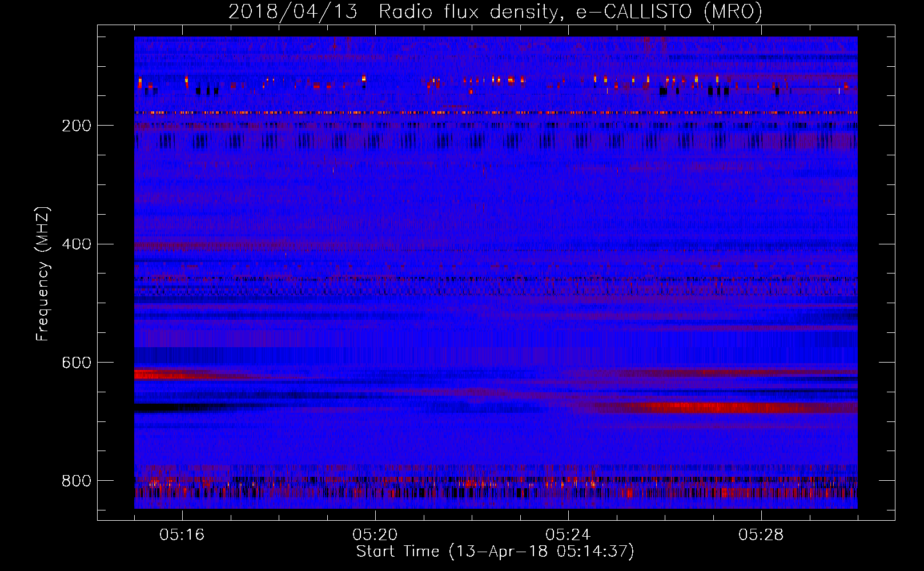Click the 05:20 time tick label
Image resolution: width=924 pixels, height=571 pixels.
point(375,534)
